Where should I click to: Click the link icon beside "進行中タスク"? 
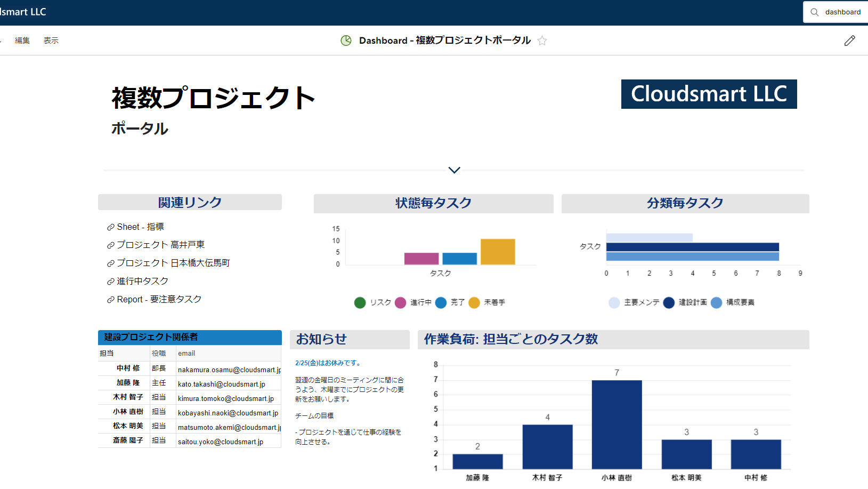click(110, 281)
